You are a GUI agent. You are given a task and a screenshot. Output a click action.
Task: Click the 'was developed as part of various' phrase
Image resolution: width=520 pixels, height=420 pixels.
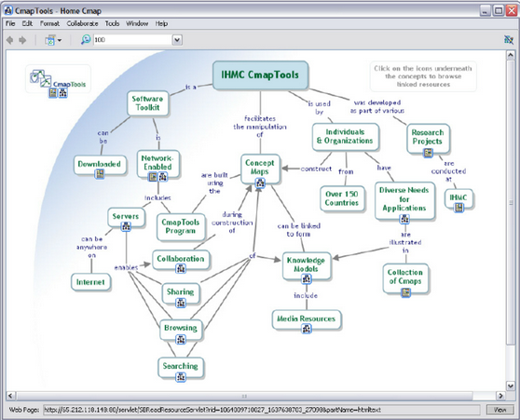(377, 107)
